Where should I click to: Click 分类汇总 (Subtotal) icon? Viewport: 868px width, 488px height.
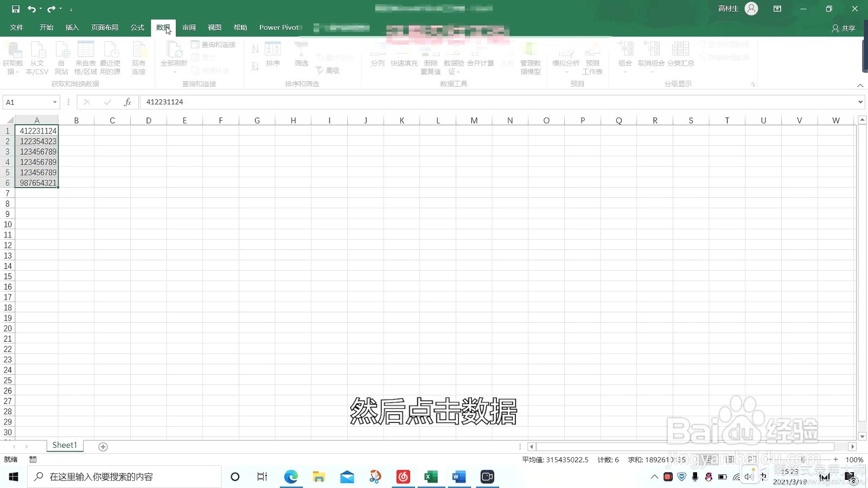tap(681, 54)
